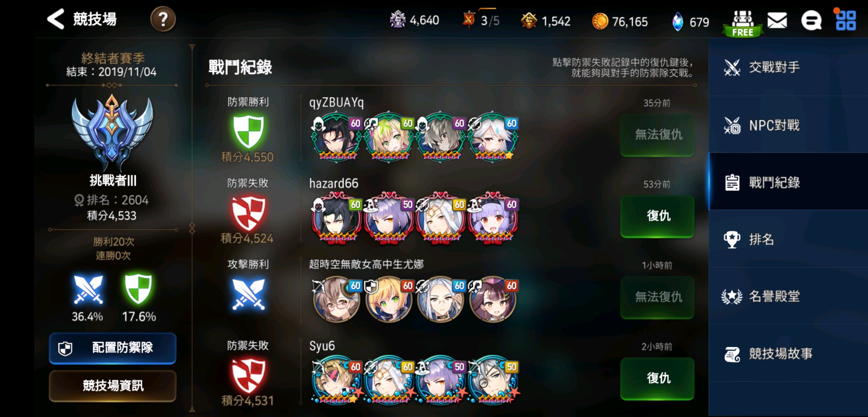Image resolution: width=868 pixels, height=417 pixels.
Task: Open the chat bubble icon
Action: pyautogui.click(x=811, y=20)
